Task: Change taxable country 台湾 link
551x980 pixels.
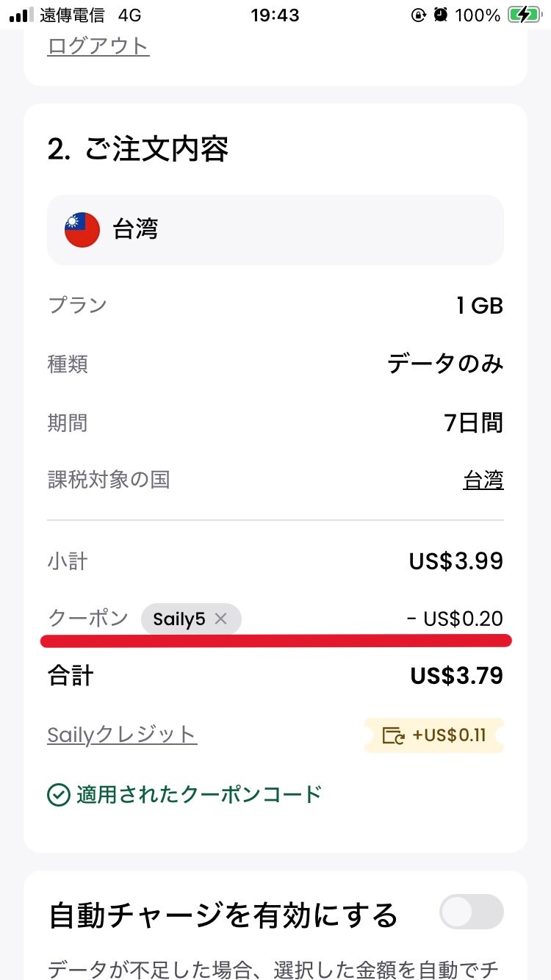Action: pos(483,480)
